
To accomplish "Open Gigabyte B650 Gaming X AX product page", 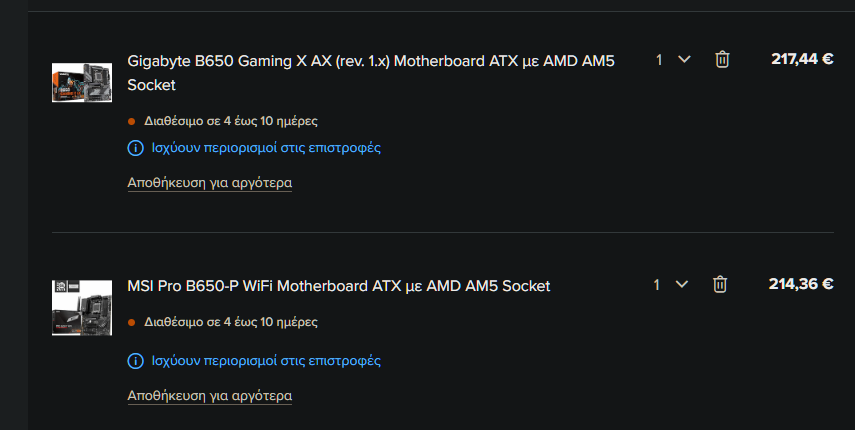I will tap(371, 72).
